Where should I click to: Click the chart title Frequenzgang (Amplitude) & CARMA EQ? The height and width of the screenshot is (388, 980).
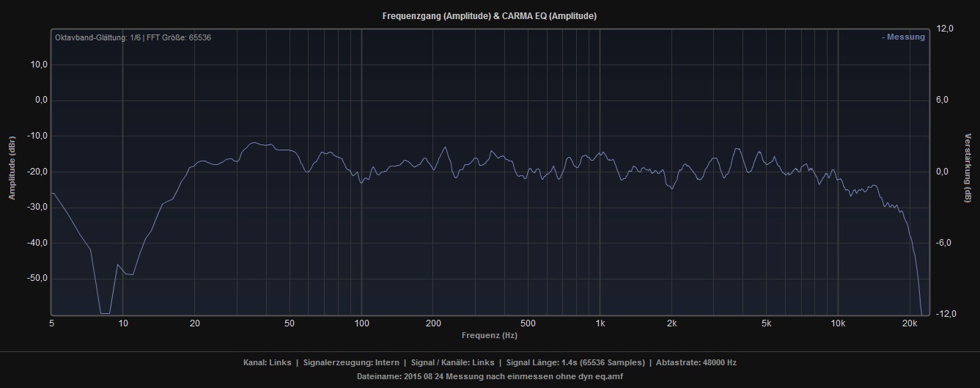point(490,16)
